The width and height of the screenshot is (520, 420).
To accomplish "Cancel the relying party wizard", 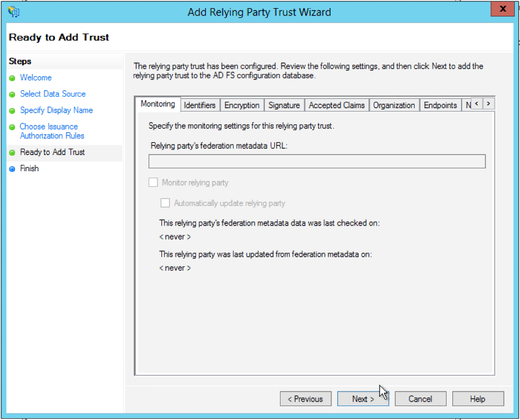I will pos(420,399).
